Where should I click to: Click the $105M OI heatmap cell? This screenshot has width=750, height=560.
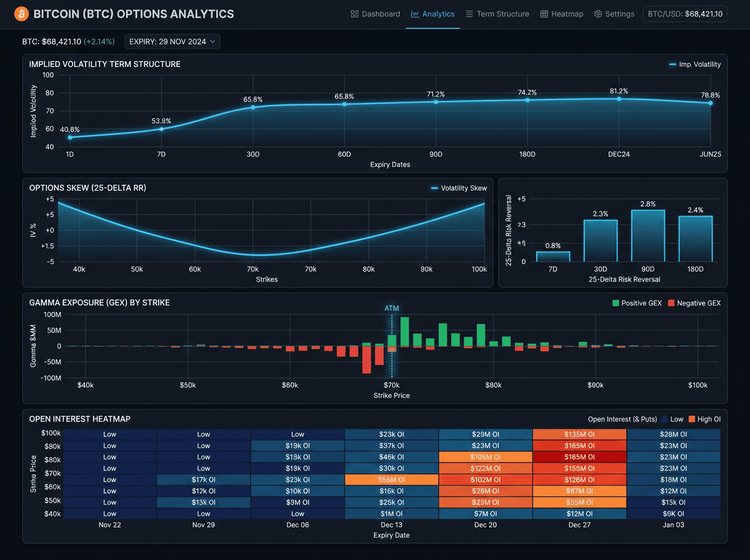(486, 457)
